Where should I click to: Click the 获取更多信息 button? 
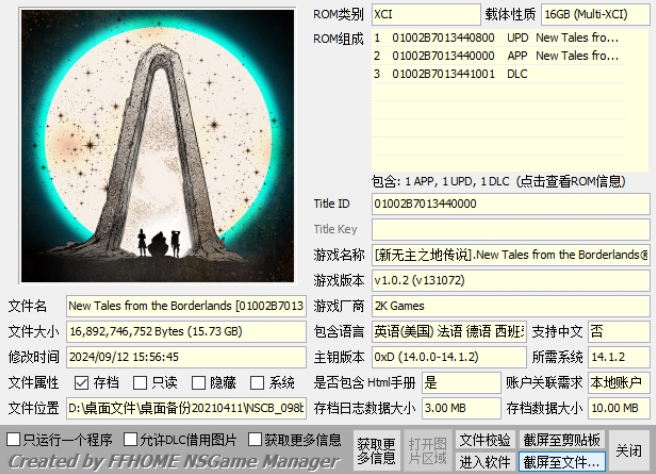pos(377,451)
